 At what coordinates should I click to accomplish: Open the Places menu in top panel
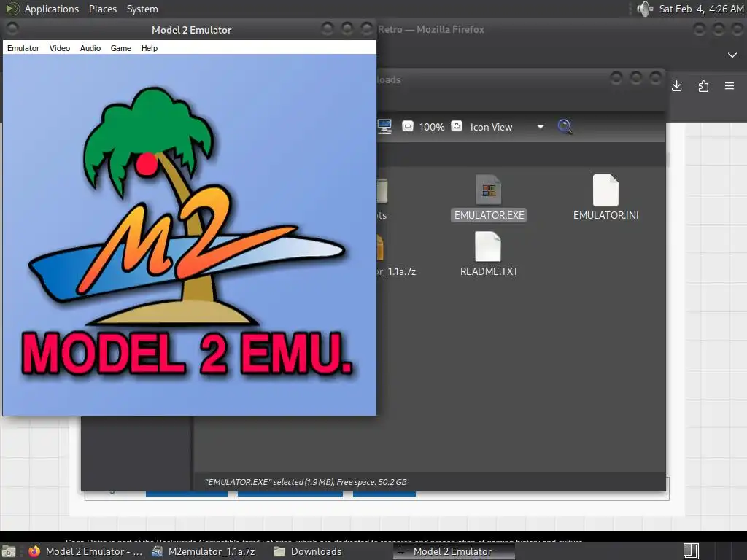coord(103,9)
